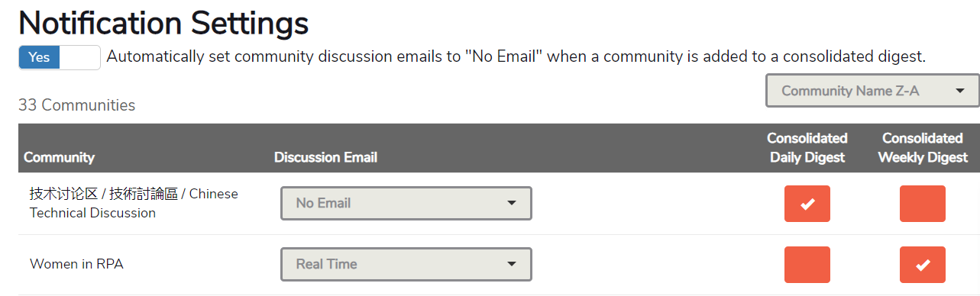
Task: Click the 33 Communities count label
Action: pyautogui.click(x=76, y=105)
